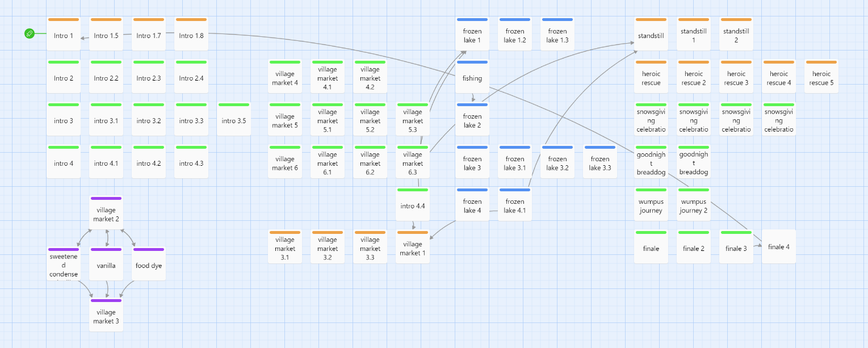
Task: Select the "standstill" passage card
Action: pos(651,34)
